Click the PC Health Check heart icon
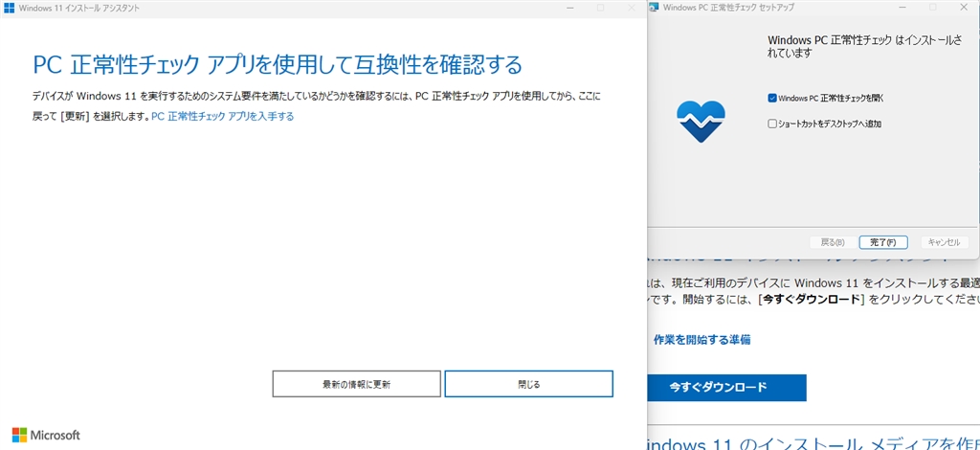Screen dimensions: 980x450 (701, 121)
